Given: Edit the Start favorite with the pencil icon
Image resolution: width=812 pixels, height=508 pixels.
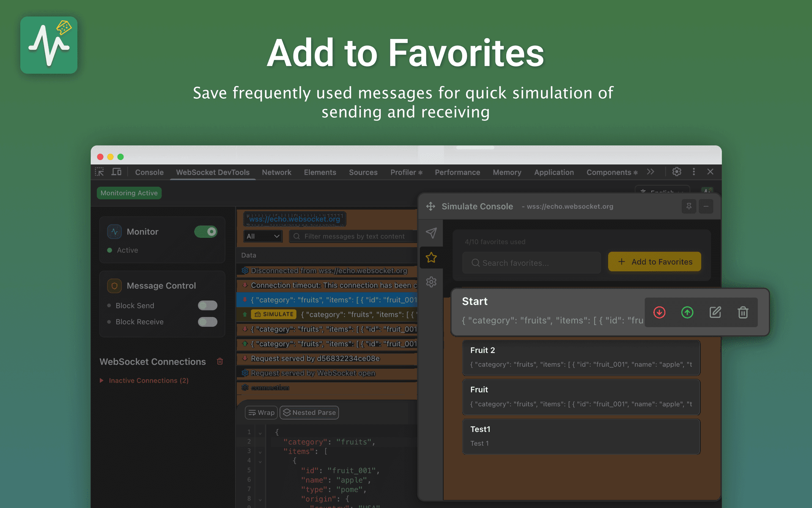Looking at the screenshot, I should [715, 312].
